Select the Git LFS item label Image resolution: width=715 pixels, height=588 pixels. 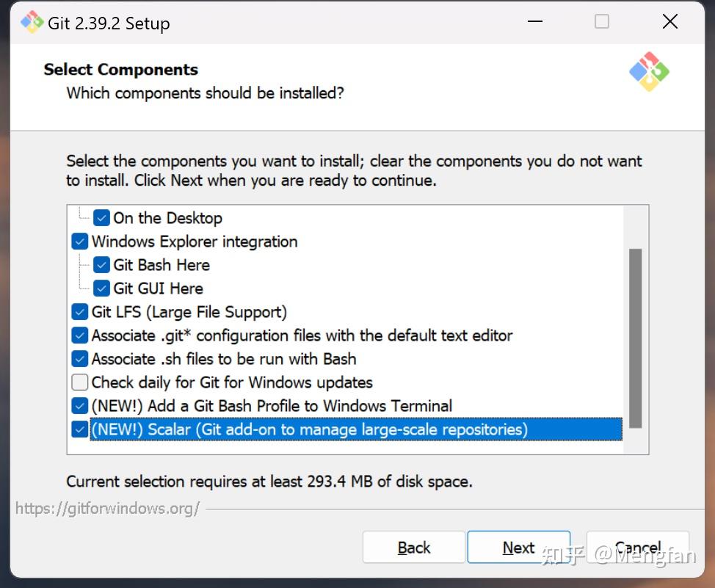[x=189, y=312]
